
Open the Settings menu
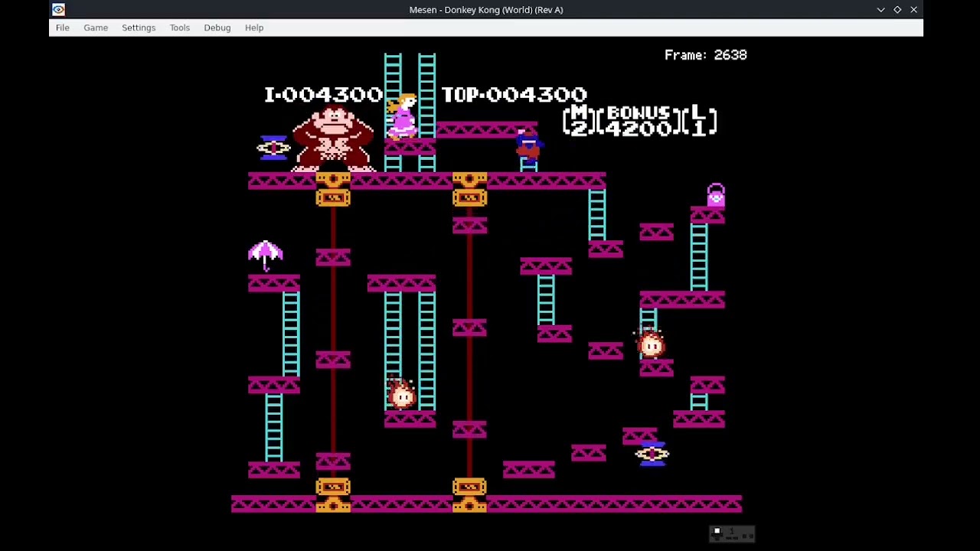[139, 28]
